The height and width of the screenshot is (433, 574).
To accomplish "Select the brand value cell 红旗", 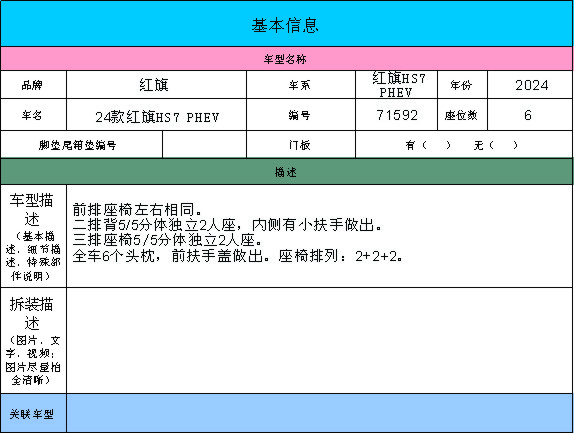I will 156,85.
